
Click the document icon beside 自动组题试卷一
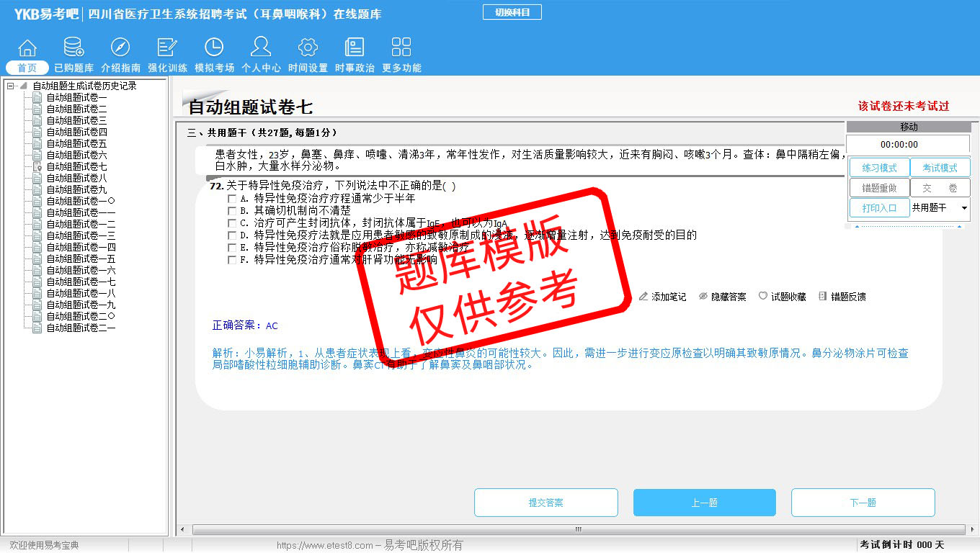37,97
